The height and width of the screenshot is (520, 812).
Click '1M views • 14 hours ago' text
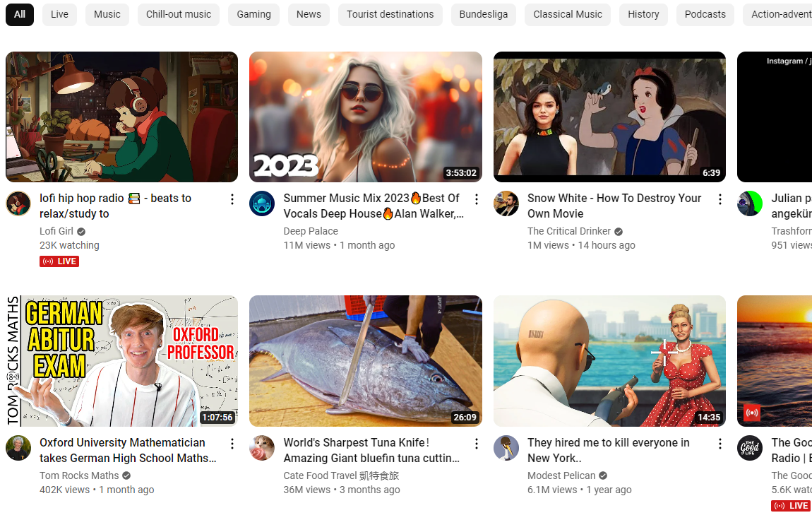tap(581, 245)
